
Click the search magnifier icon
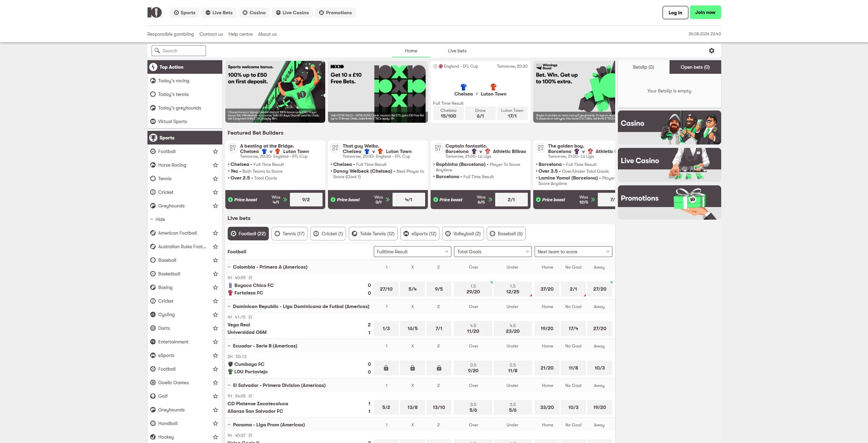(x=157, y=51)
